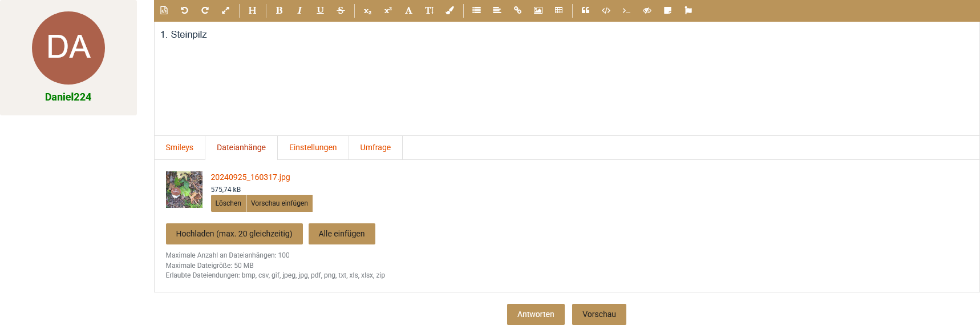Viewport: 980px width, 325px height.
Task: Toggle editor source code view
Action: tap(164, 10)
